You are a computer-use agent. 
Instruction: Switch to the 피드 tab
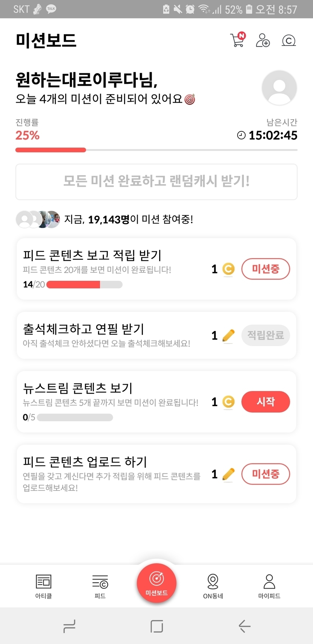[100, 586]
